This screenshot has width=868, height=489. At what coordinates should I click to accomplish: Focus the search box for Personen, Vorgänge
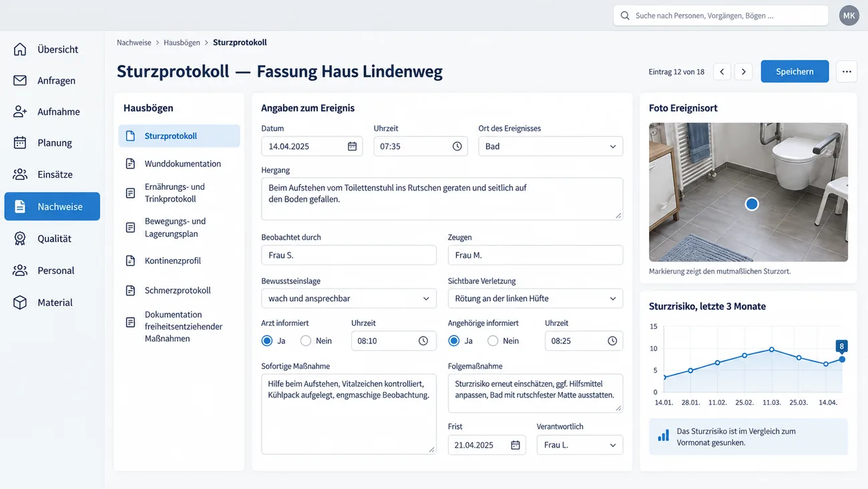click(x=721, y=15)
